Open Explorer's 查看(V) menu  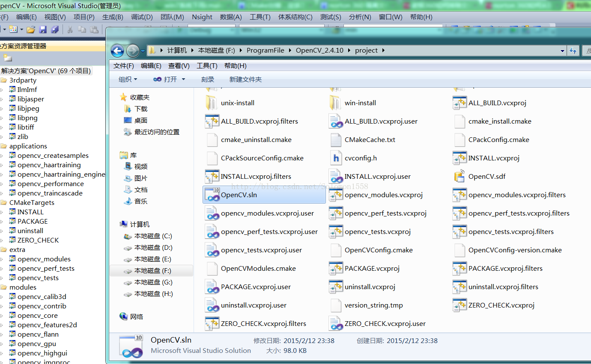[x=179, y=66]
